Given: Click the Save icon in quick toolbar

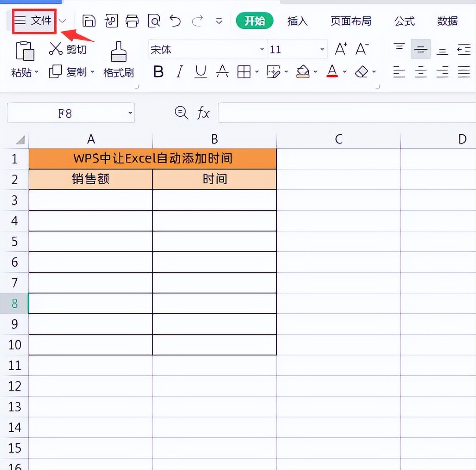Looking at the screenshot, I should point(89,21).
